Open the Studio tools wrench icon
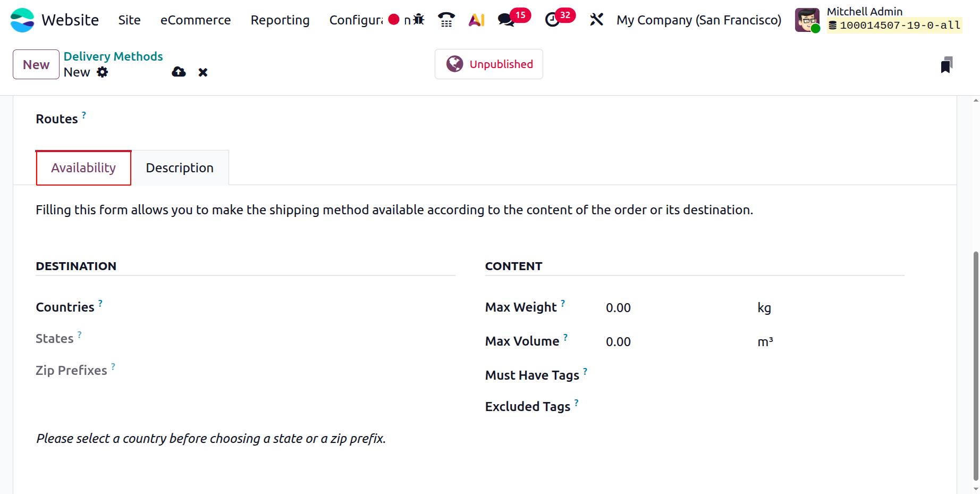The height and width of the screenshot is (494, 980). 596,20
